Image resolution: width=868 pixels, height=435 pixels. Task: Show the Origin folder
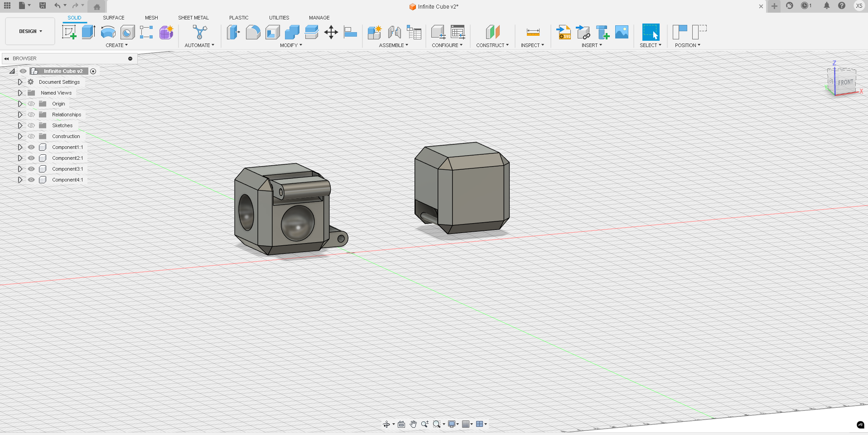coord(31,104)
